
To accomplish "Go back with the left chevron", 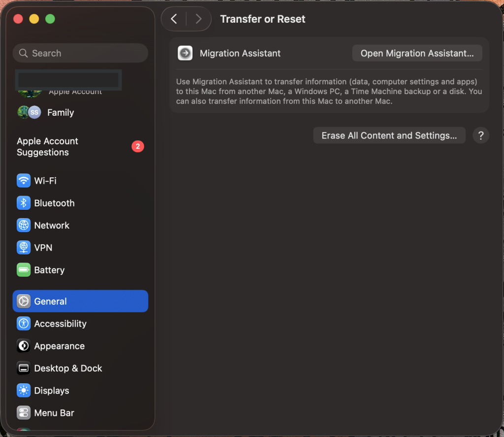I will (174, 19).
